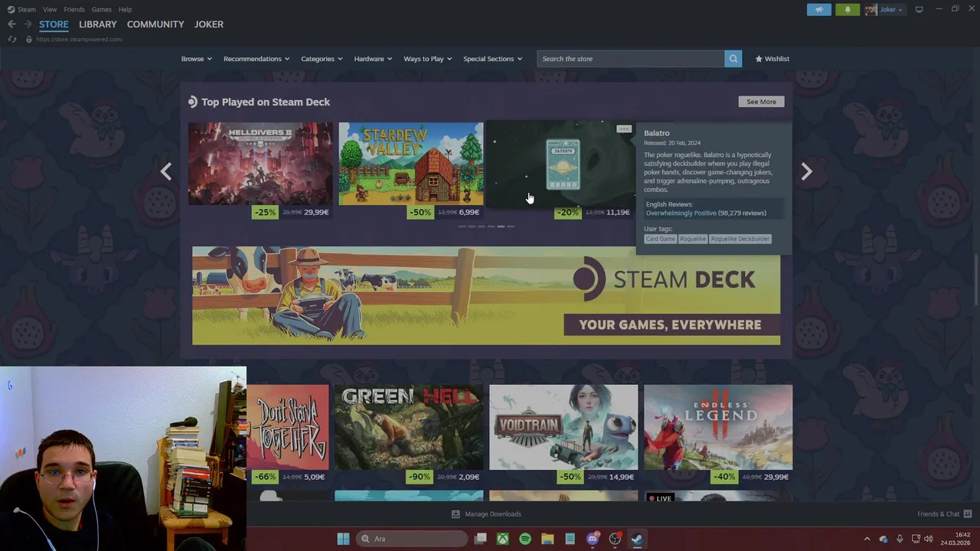The height and width of the screenshot is (551, 980).
Task: Click the Steam taskbar icon
Action: click(637, 539)
